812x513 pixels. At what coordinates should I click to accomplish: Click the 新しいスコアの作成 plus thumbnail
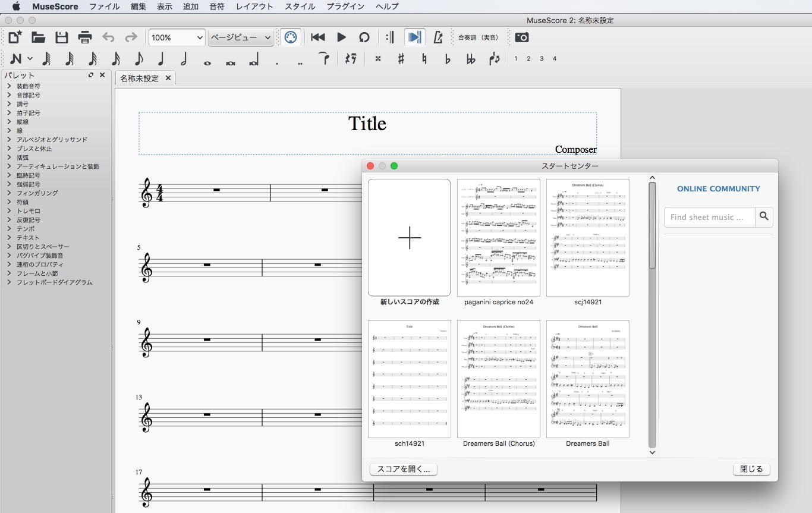point(409,238)
